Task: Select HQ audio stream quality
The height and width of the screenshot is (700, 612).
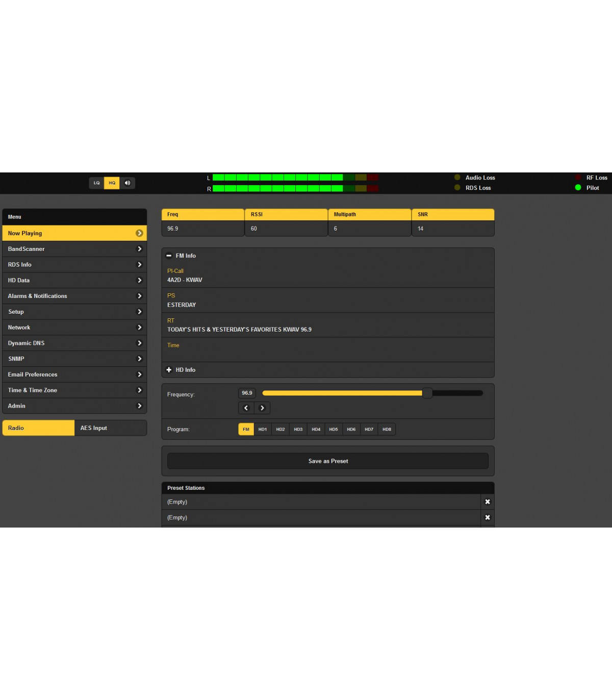Action: pos(112,183)
